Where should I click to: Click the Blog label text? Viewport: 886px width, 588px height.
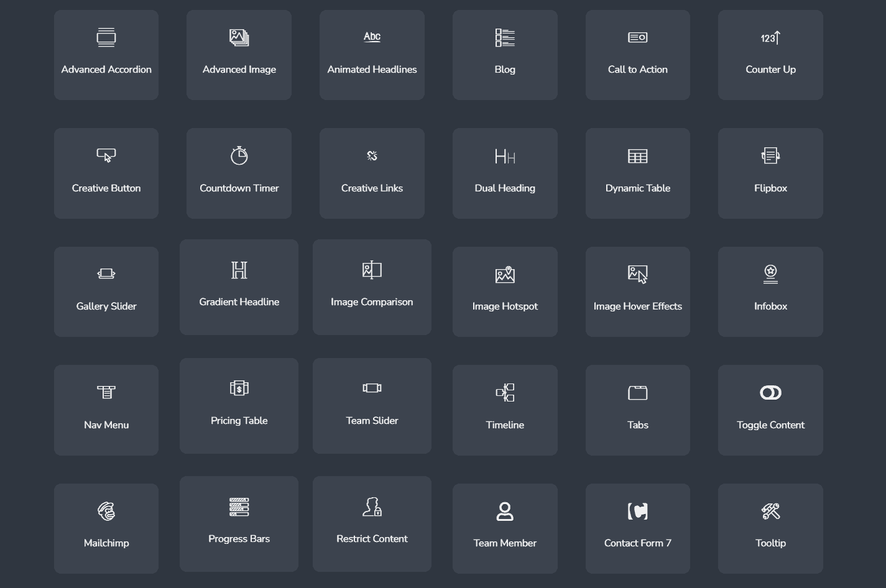505,70
